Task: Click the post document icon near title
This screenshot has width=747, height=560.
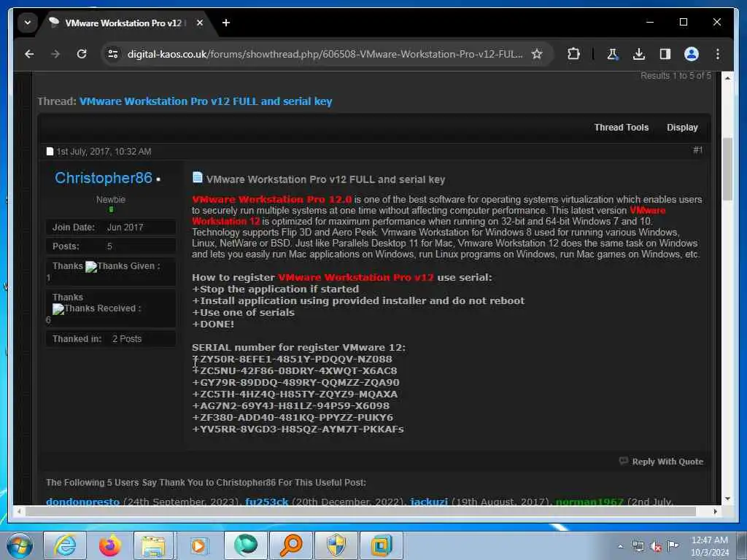Action: point(197,178)
